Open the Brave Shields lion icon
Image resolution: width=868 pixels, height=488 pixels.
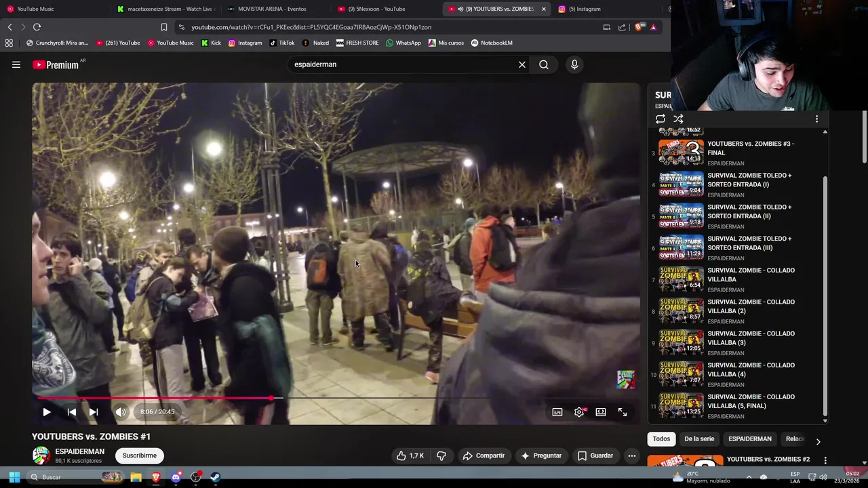point(640,27)
